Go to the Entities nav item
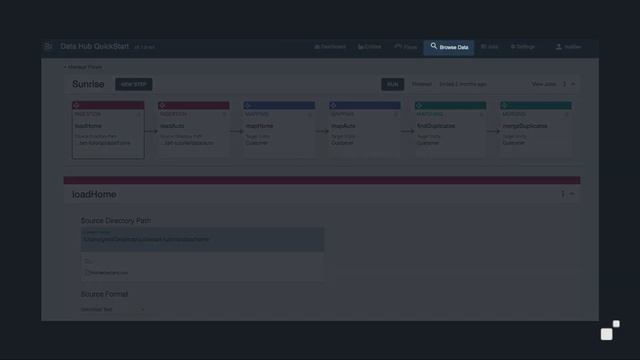The width and height of the screenshot is (640, 360). 369,47
